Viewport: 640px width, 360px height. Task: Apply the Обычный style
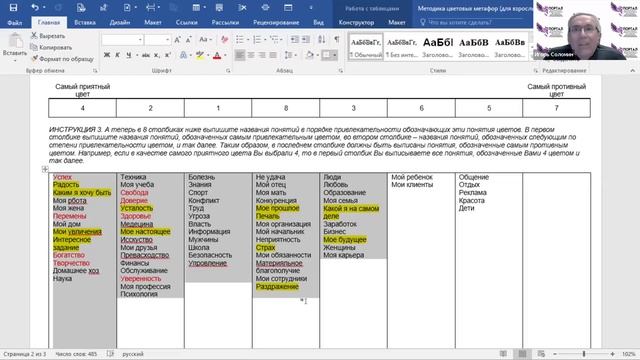pos(366,47)
